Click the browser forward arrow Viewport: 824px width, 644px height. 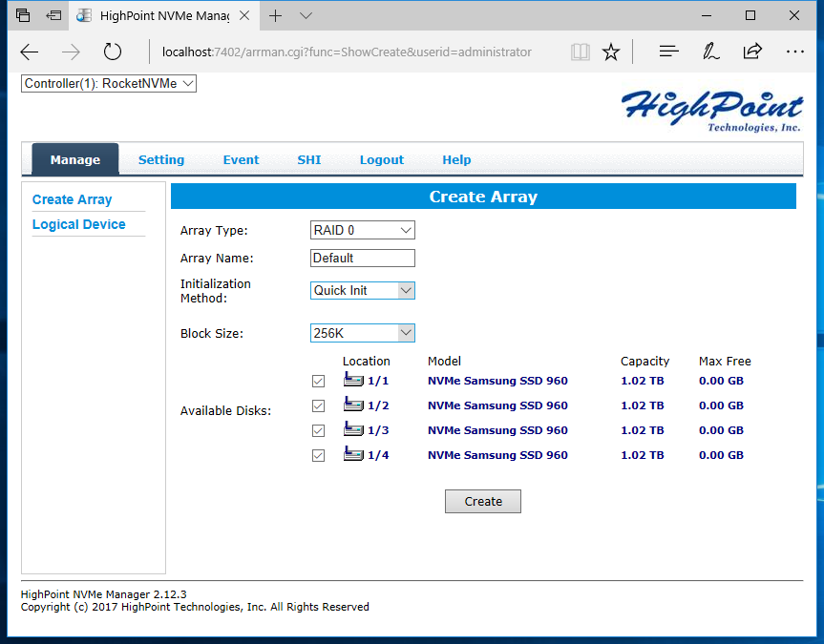tap(71, 52)
